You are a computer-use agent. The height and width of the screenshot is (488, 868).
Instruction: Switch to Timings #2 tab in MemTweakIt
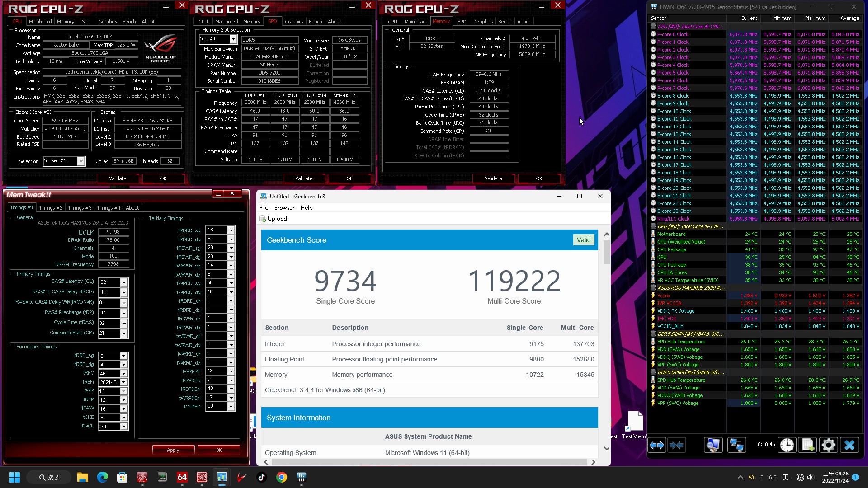(x=51, y=208)
